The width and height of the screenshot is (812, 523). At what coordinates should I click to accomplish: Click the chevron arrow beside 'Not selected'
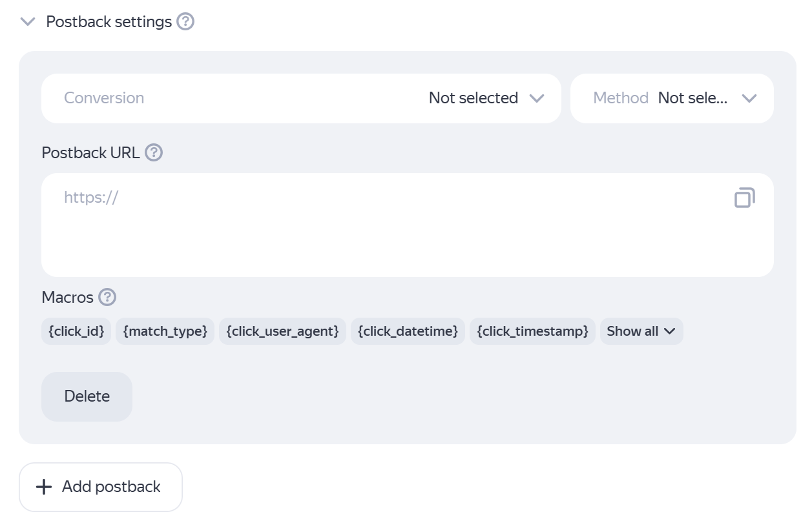pos(536,98)
